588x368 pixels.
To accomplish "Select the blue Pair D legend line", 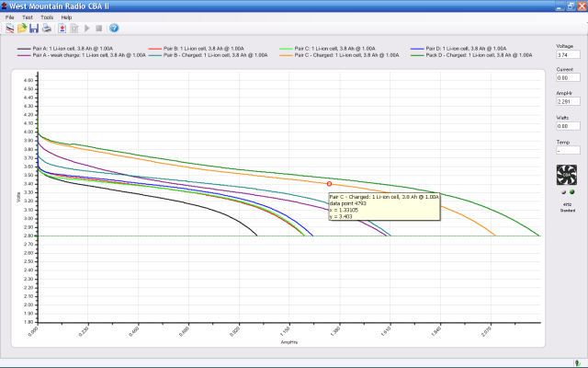I will [x=417, y=49].
